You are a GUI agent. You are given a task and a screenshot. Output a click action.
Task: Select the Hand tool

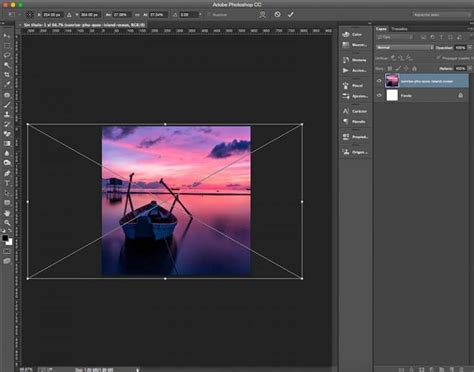(7, 213)
